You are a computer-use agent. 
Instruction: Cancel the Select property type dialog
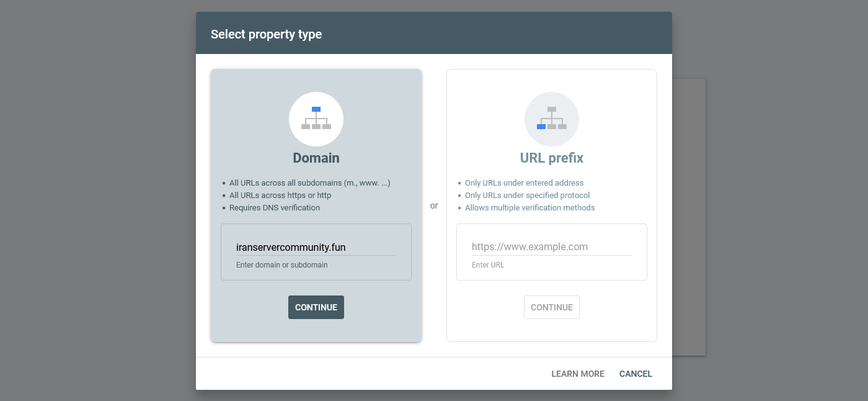635,374
